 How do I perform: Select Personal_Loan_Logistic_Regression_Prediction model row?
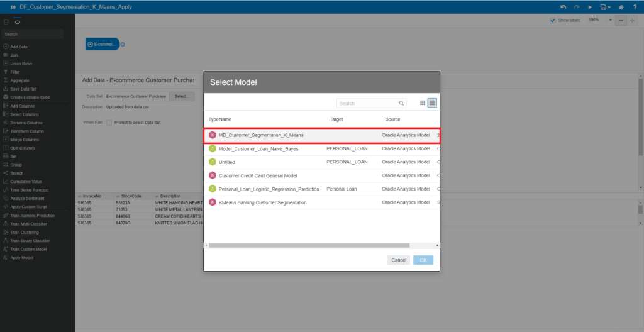(x=322, y=189)
